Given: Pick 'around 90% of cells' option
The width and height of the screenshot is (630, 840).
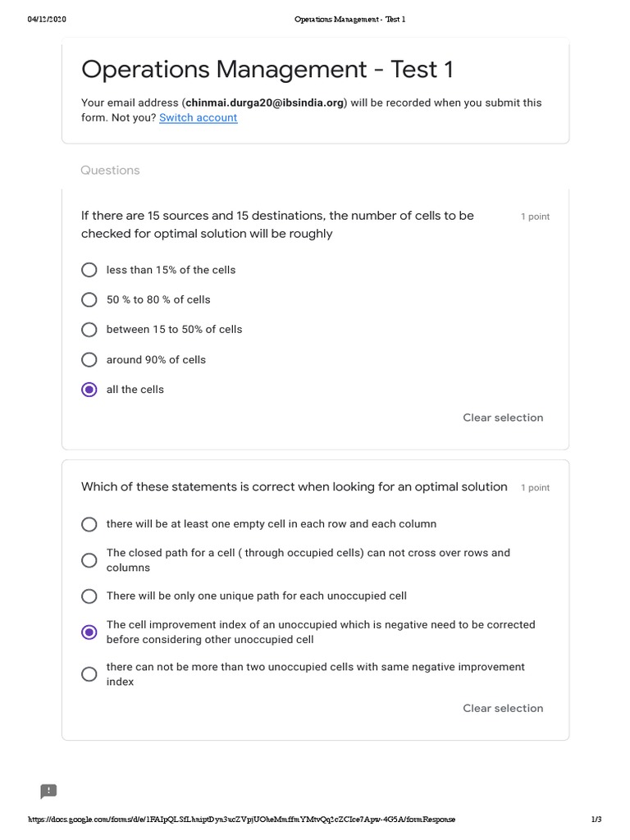Looking at the screenshot, I should coord(89,359).
